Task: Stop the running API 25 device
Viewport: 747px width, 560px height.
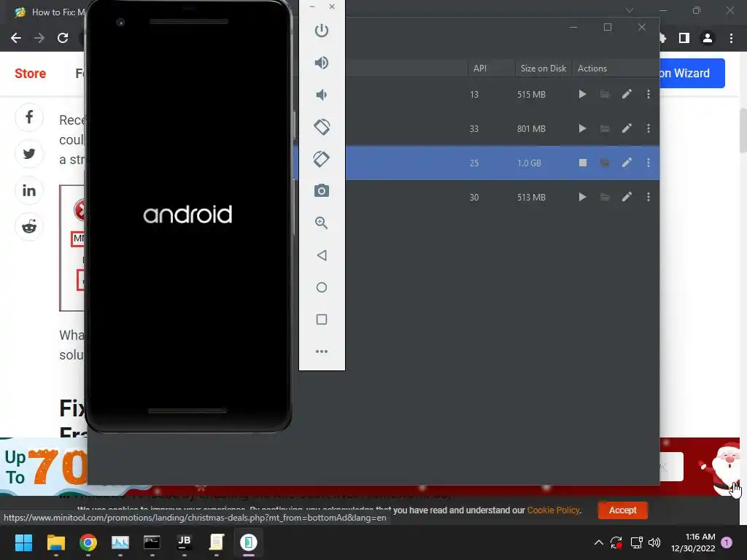Action: 582,163
